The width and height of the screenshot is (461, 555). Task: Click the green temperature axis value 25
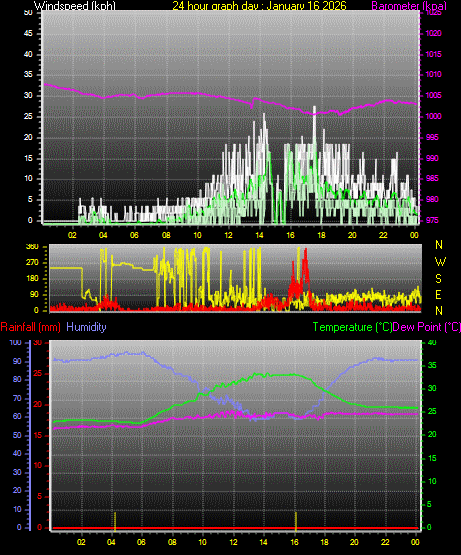coord(432,411)
